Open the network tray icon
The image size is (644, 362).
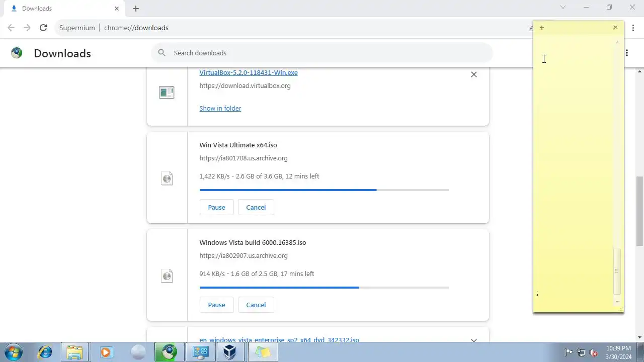click(x=581, y=352)
